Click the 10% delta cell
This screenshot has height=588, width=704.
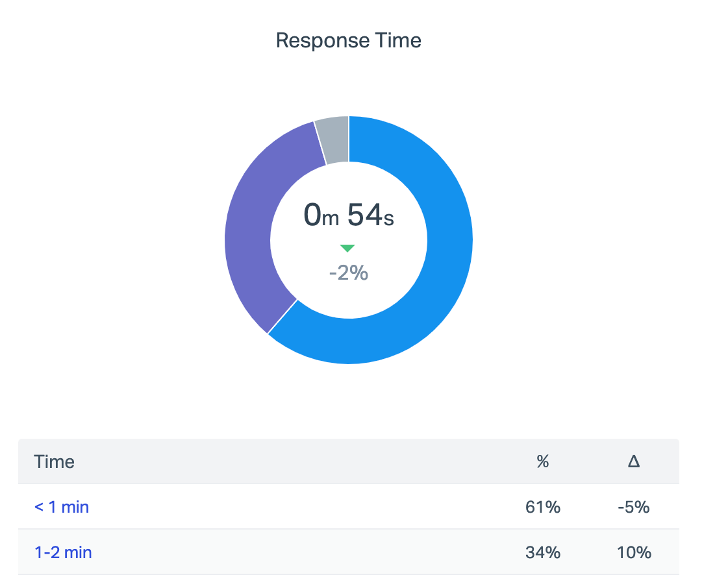[635, 552]
